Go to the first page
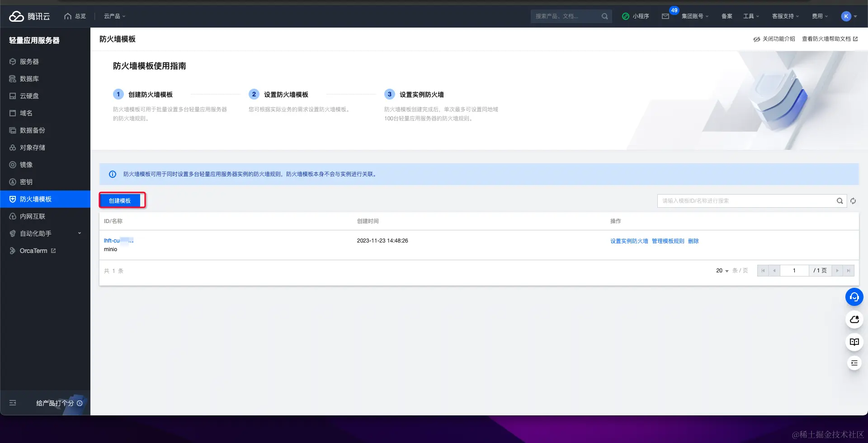This screenshot has width=868, height=443. point(763,271)
